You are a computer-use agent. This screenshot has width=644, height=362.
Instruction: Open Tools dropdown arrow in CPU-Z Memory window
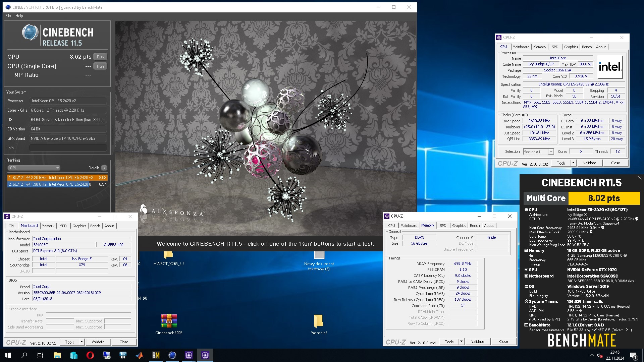tap(461, 342)
